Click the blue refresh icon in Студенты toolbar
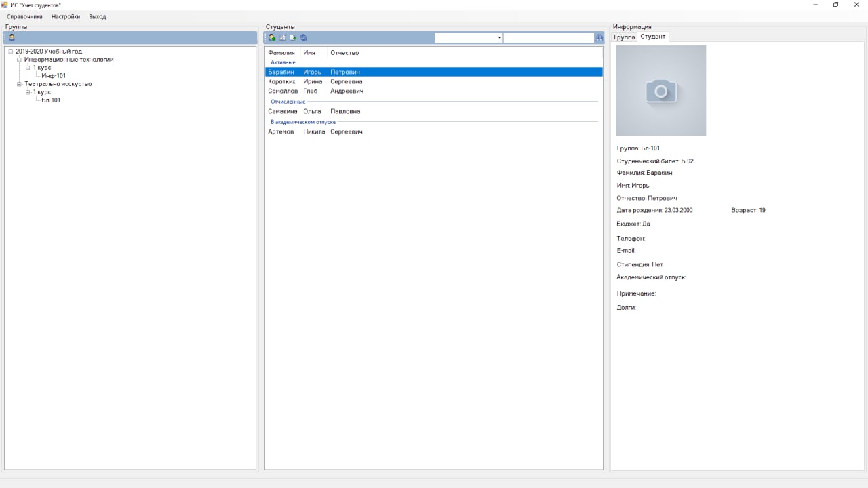Image resolution: width=868 pixels, height=488 pixels. [x=304, y=37]
